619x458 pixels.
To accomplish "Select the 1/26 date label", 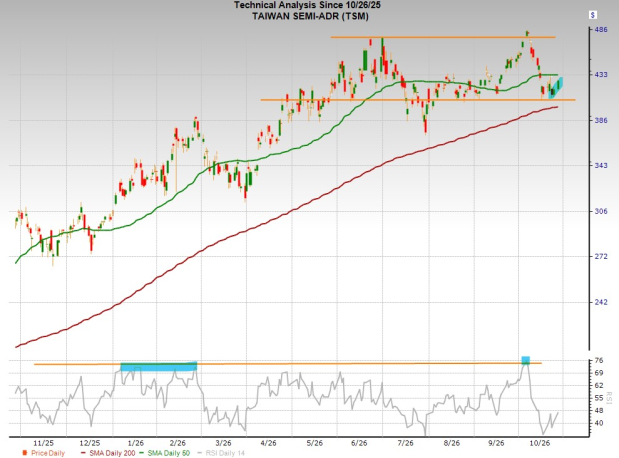I will [x=136, y=443].
